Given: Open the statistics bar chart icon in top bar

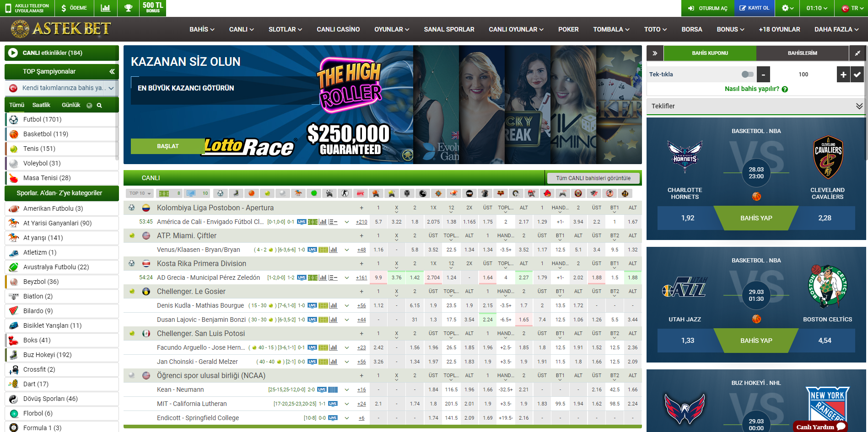Looking at the screenshot, I should 105,8.
